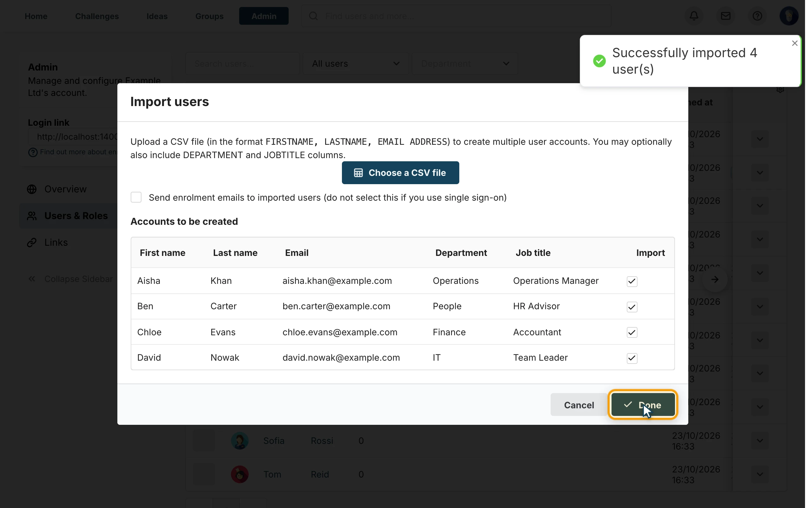Click into the Search users field
Screen dimensions: 812x508
click(242, 63)
